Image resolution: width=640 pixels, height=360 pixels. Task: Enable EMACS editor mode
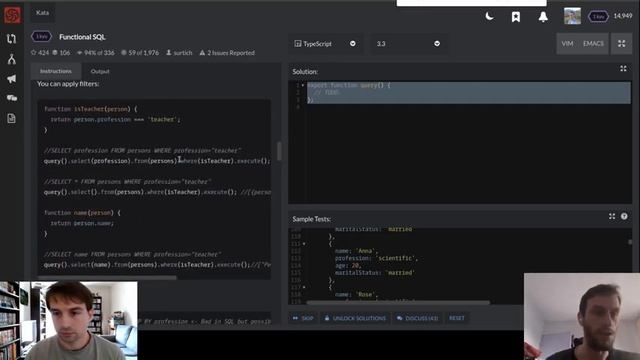click(x=593, y=44)
